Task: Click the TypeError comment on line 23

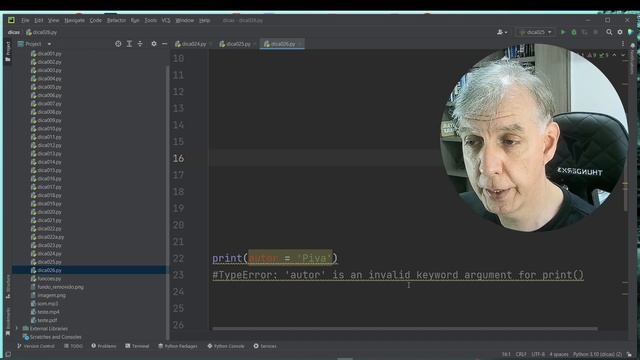Action: 398,275
